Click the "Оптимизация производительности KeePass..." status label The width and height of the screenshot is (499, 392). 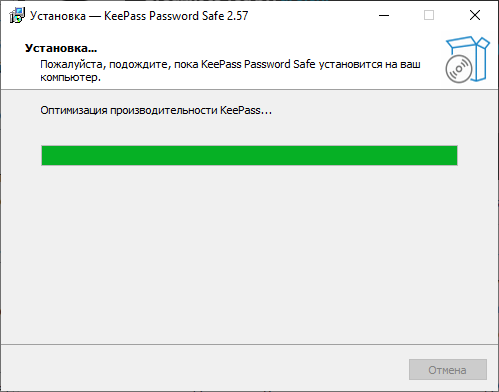pyautogui.click(x=156, y=110)
